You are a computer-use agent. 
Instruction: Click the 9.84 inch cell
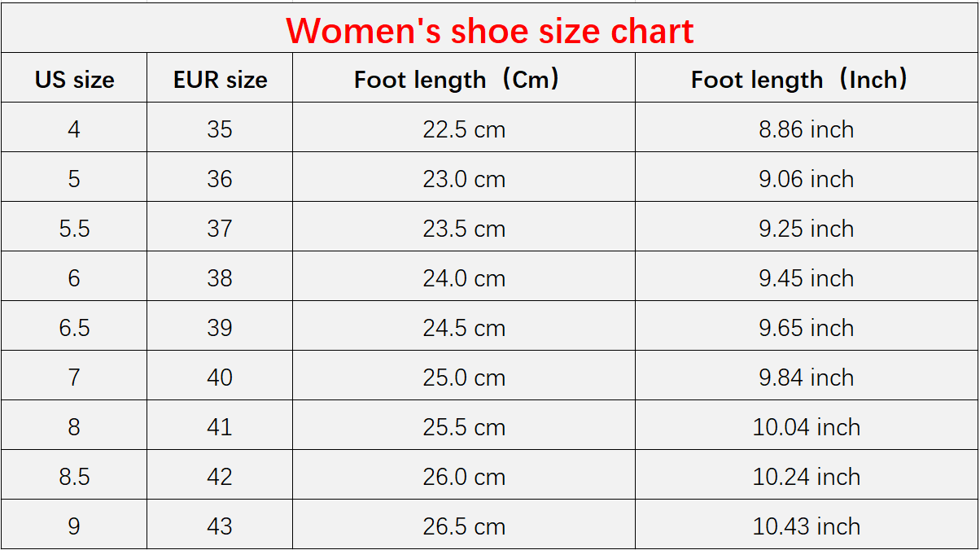click(807, 378)
